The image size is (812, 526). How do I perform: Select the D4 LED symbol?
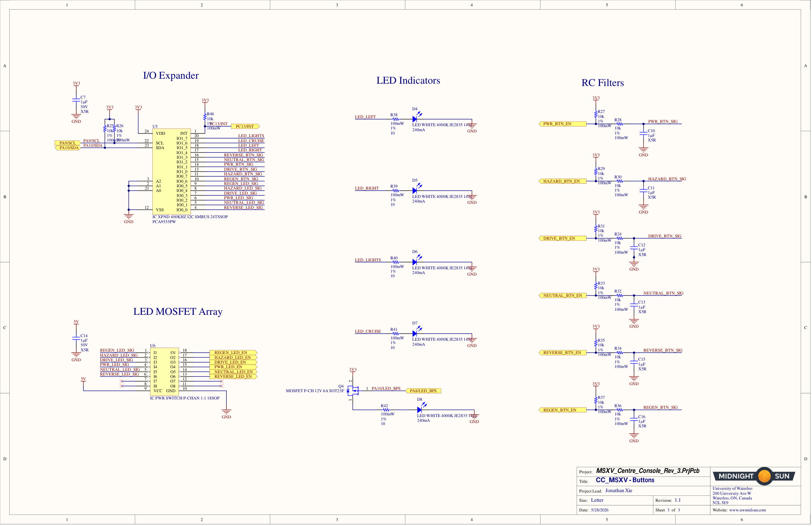[417, 118]
